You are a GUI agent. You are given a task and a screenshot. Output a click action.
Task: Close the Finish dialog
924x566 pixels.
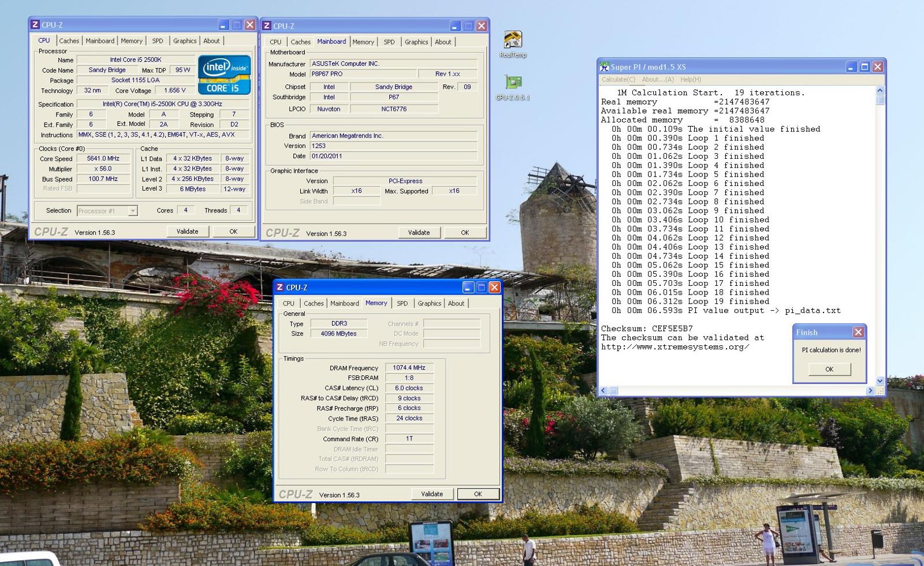[x=858, y=332]
